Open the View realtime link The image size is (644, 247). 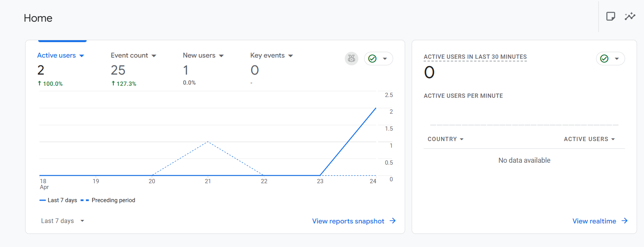tap(594, 221)
